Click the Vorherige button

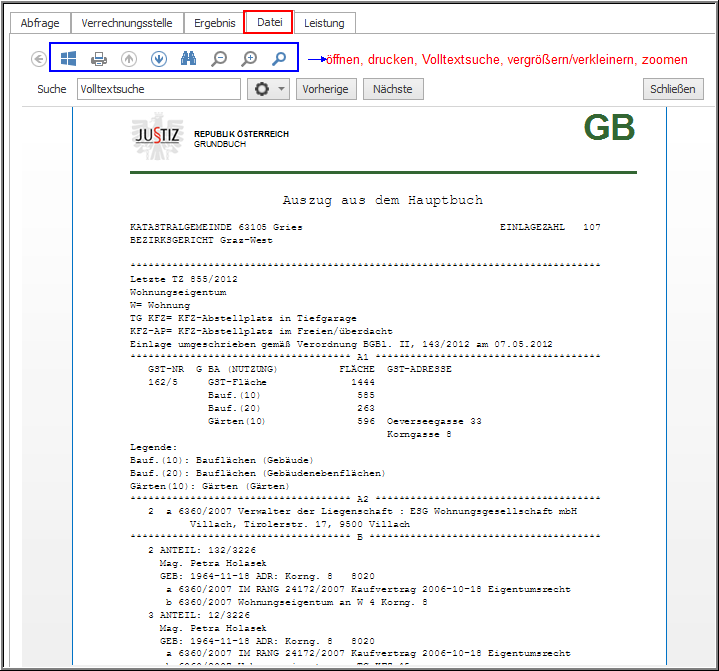pyautogui.click(x=325, y=89)
